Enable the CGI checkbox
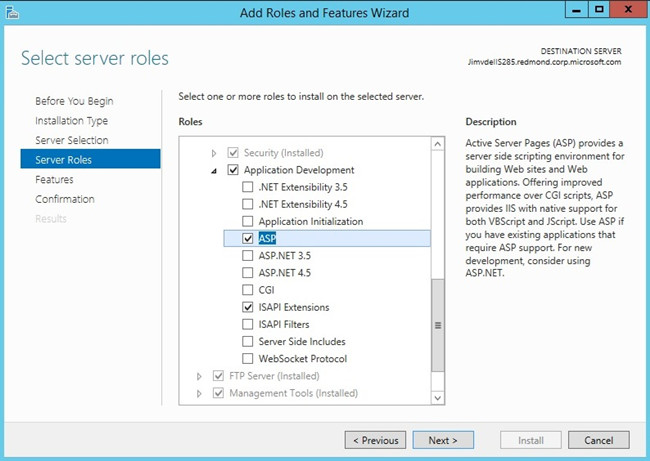 tap(247, 290)
